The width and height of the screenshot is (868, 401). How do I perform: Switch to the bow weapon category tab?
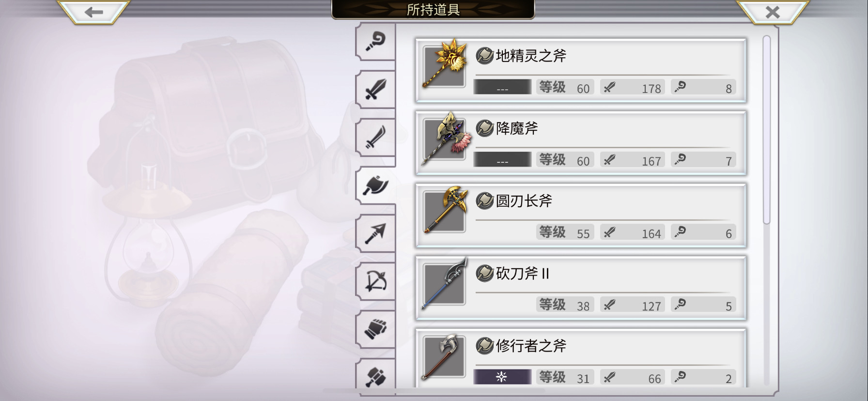376,281
